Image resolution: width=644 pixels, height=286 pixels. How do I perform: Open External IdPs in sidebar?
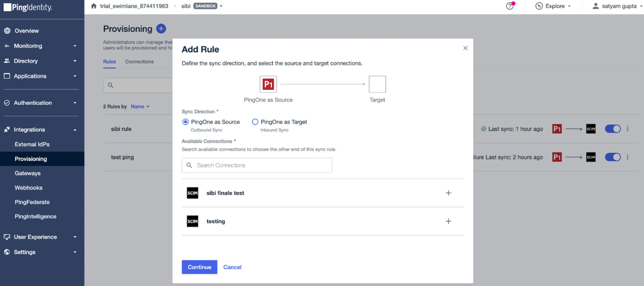32,144
